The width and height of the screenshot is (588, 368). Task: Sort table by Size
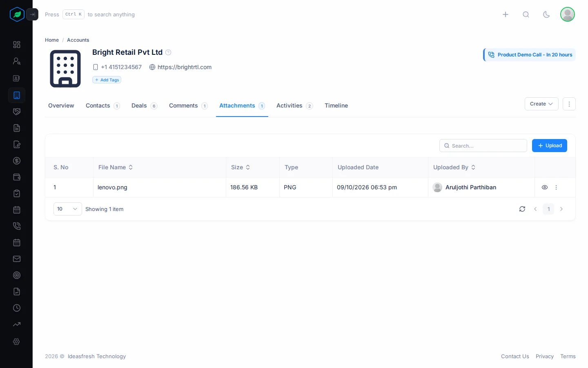pyautogui.click(x=241, y=167)
